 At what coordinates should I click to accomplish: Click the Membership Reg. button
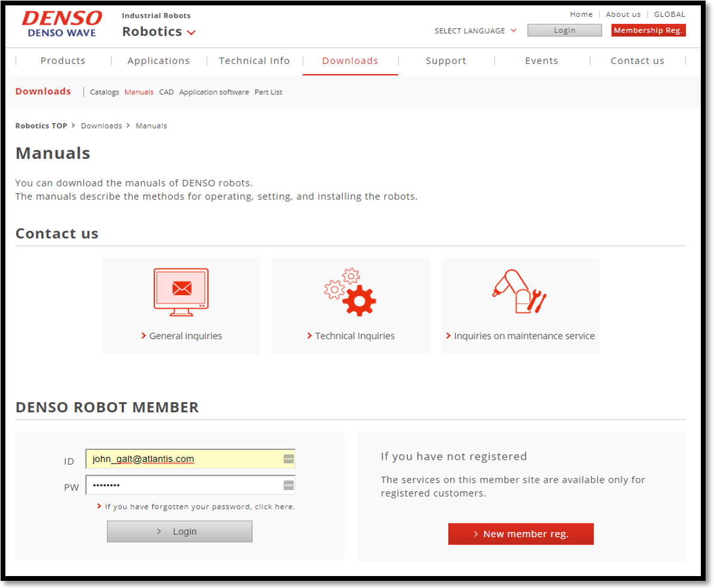[x=648, y=30]
